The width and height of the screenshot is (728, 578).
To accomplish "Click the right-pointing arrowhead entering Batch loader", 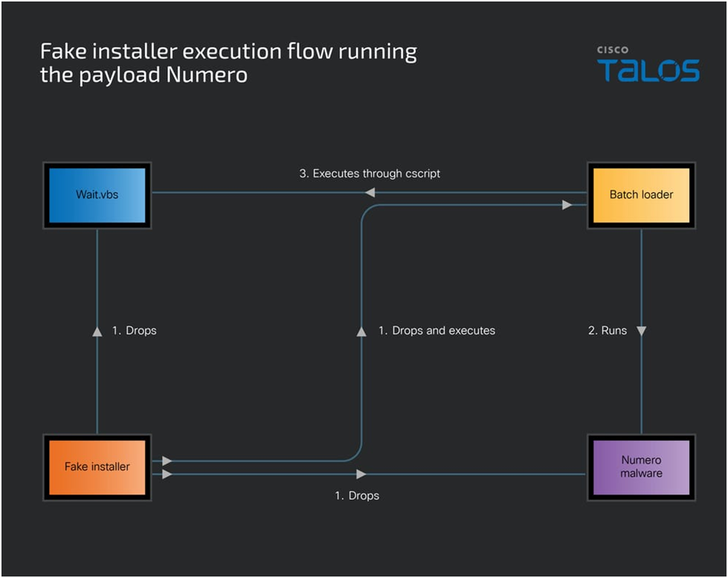I will pos(567,205).
